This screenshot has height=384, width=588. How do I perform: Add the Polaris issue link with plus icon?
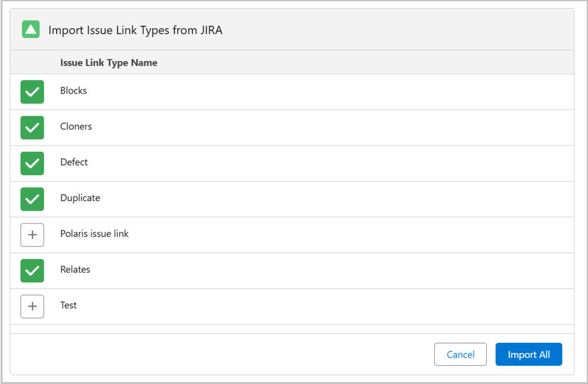pos(32,235)
